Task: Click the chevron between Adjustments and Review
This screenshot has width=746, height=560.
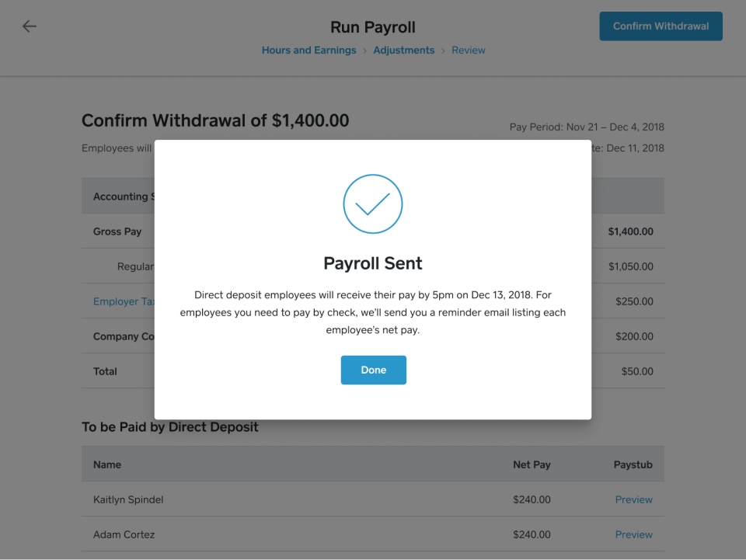Action: [441, 50]
